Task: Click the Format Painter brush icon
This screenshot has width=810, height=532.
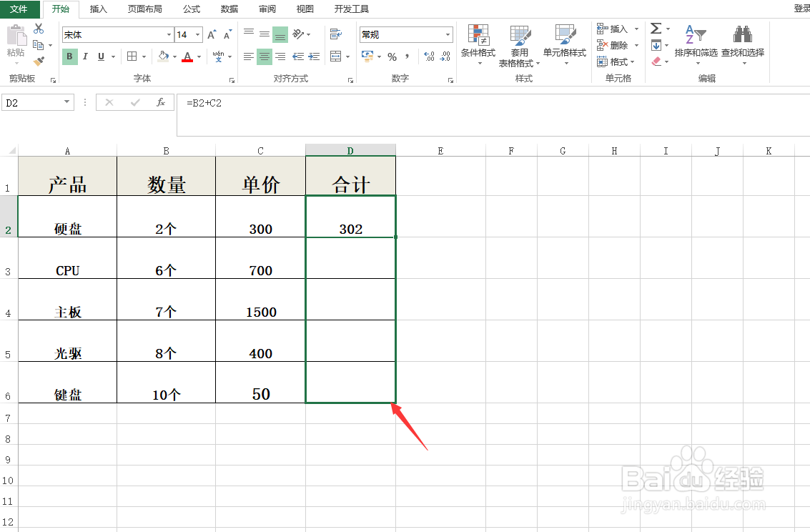Action: point(39,61)
